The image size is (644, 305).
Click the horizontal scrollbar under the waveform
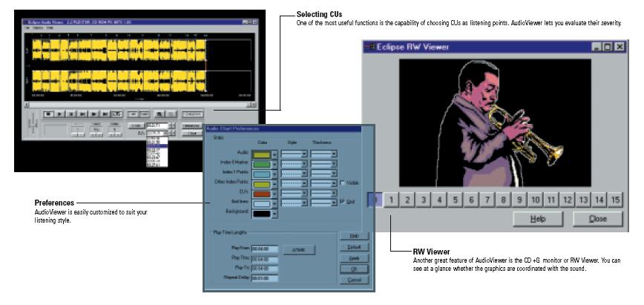click(x=140, y=105)
